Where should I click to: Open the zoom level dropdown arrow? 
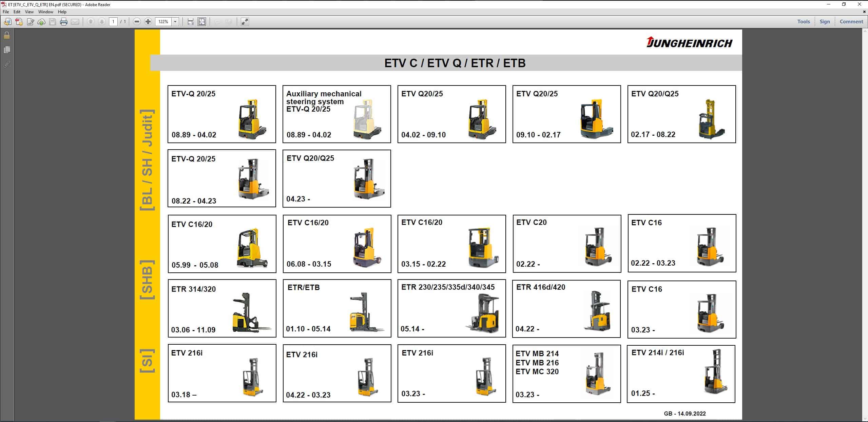175,22
